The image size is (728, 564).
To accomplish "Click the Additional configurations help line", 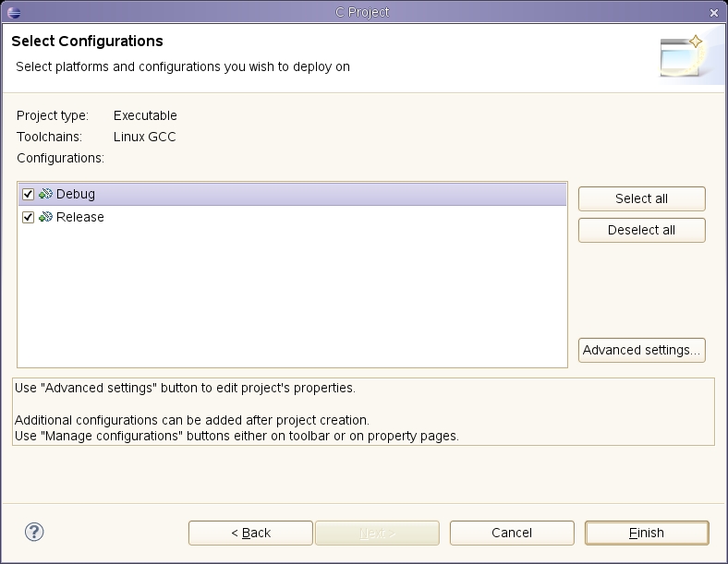I will [x=192, y=420].
